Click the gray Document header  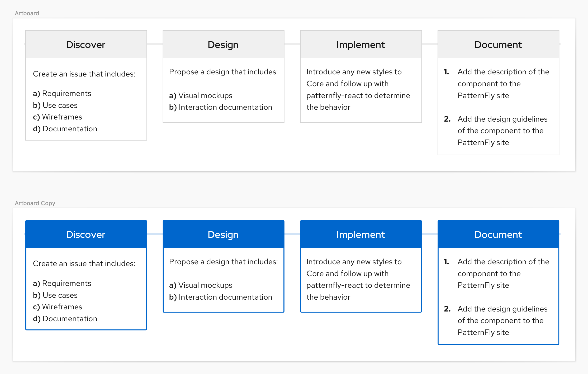coord(498,45)
